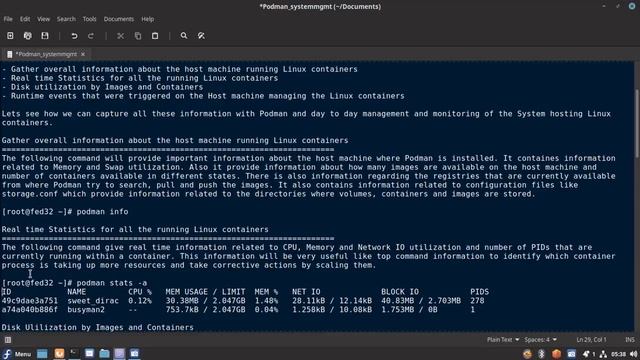Redo the last undone edit
The width and height of the screenshot is (640, 360).
[x=91, y=36]
